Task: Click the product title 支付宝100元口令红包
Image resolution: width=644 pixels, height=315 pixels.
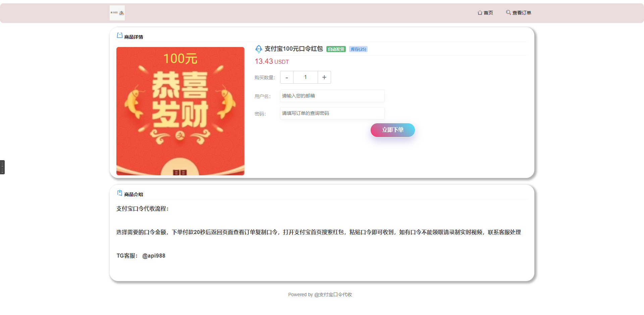Action: click(293, 49)
